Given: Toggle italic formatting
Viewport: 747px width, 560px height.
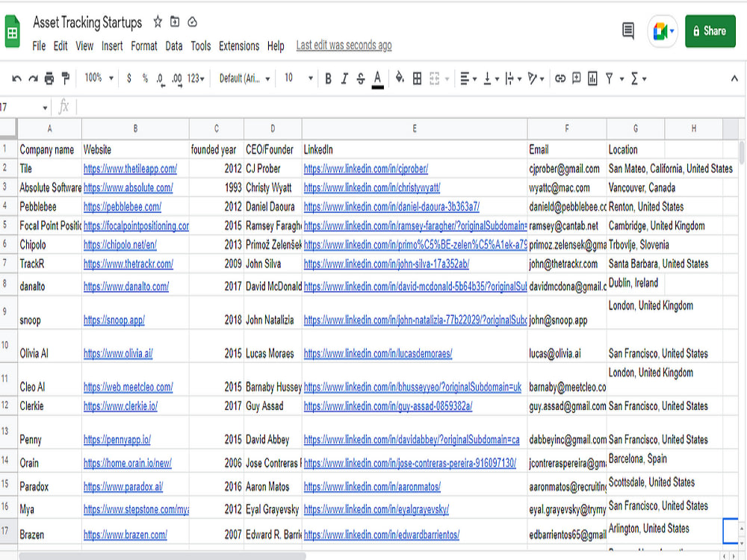Looking at the screenshot, I should [x=344, y=78].
